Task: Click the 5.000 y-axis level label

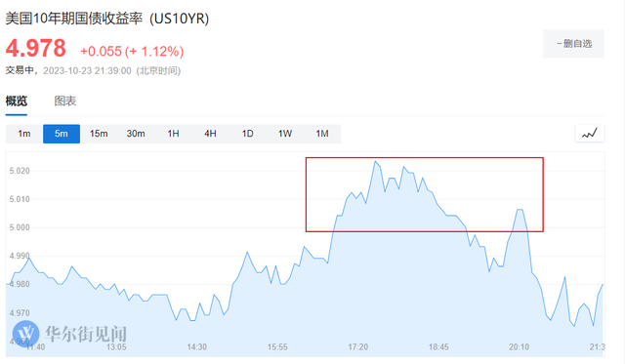Action: click(20, 227)
